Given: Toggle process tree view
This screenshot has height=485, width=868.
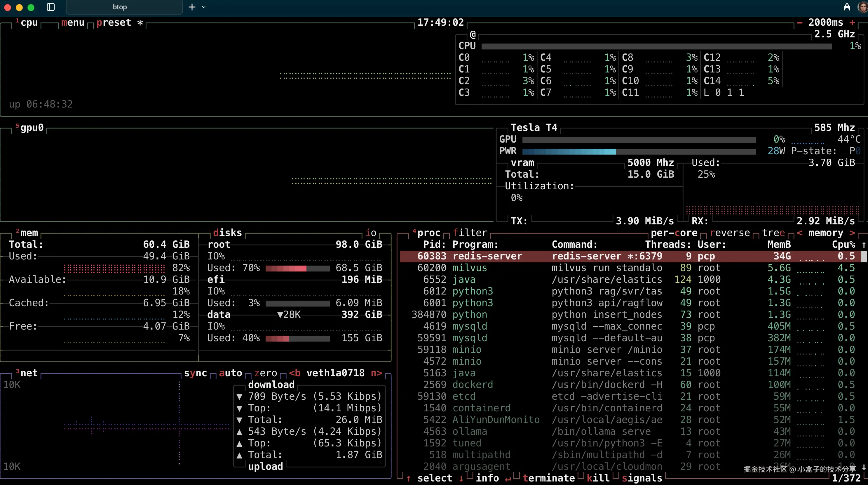Looking at the screenshot, I should 773,233.
